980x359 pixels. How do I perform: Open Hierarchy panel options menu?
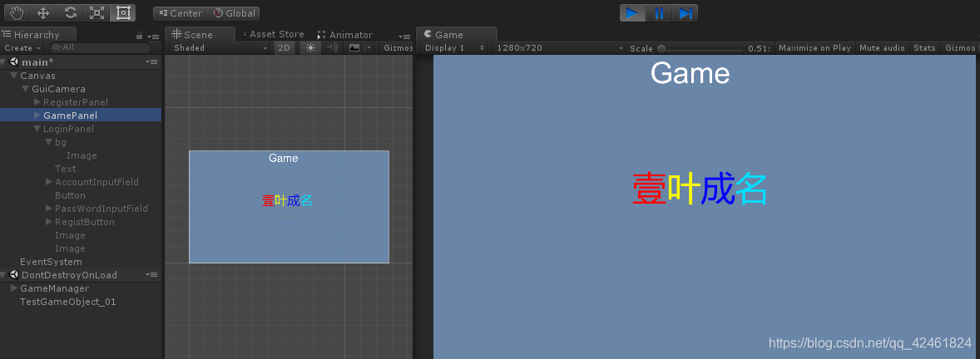click(152, 37)
